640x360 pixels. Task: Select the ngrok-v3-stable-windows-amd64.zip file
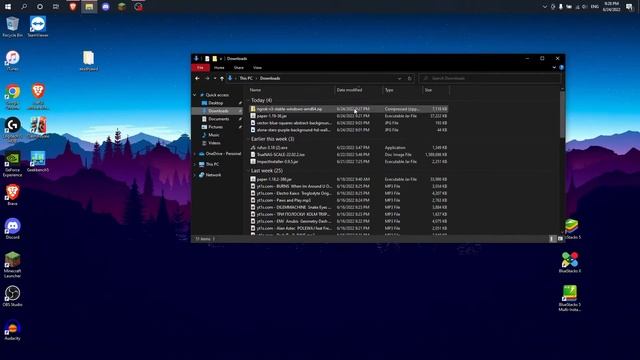tap(349, 109)
